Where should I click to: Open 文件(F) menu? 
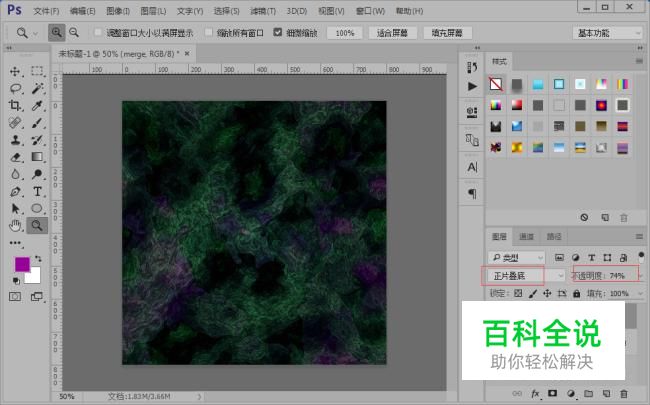tap(46, 11)
